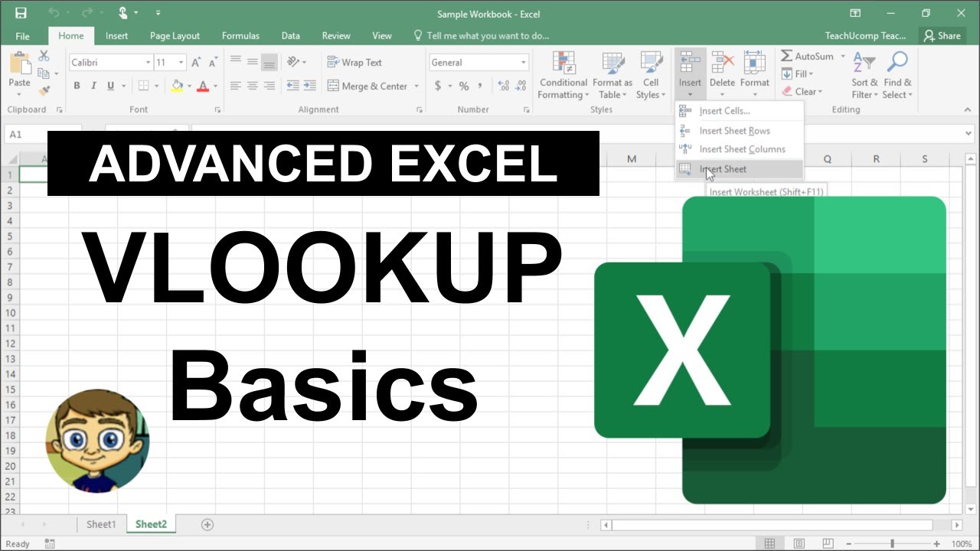Expand Format as Table dropdown
Screen dimensions: 980x551
[612, 76]
